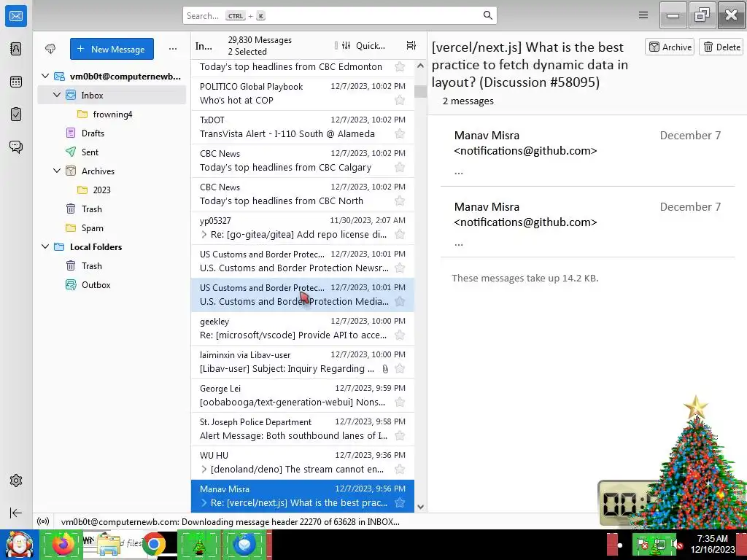Screen dimensions: 747x560
Task: Star the geekley vscode message
Action: pyautogui.click(x=400, y=335)
